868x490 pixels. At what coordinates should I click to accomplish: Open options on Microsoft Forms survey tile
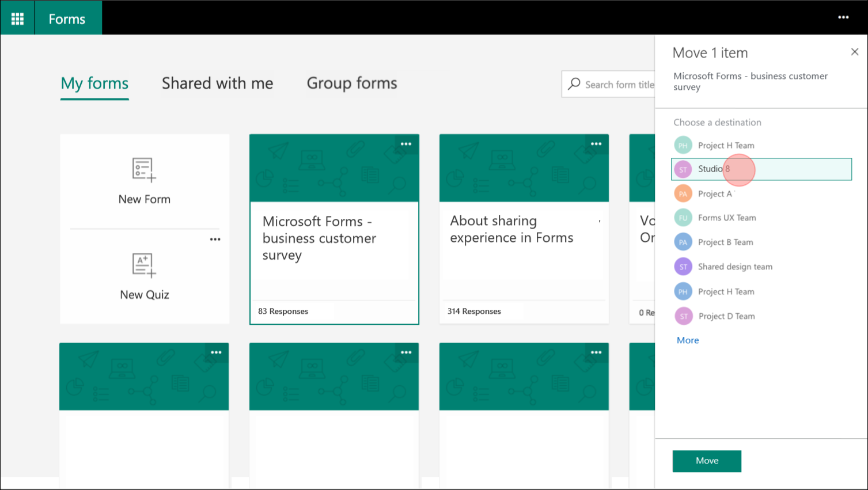pyautogui.click(x=406, y=144)
